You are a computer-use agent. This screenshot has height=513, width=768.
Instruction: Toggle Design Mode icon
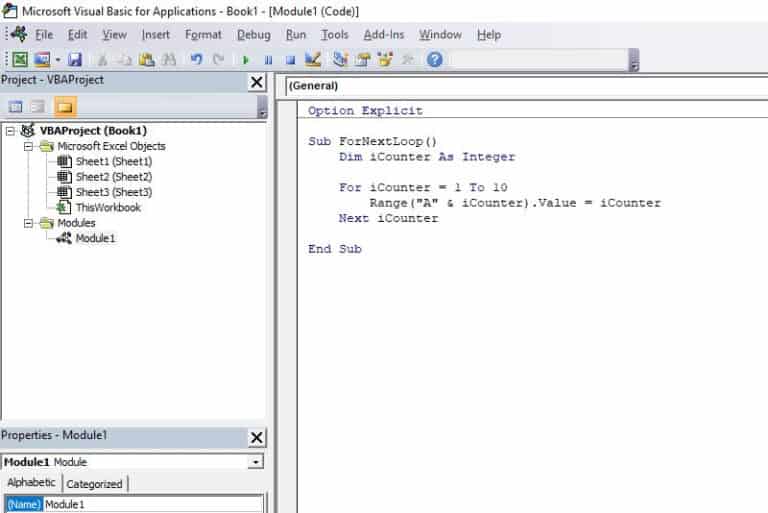click(x=312, y=60)
